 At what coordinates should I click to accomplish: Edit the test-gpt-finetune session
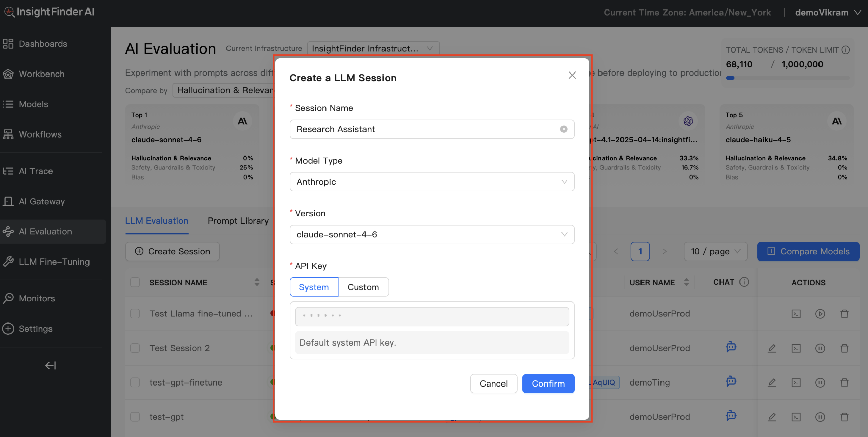click(x=772, y=382)
